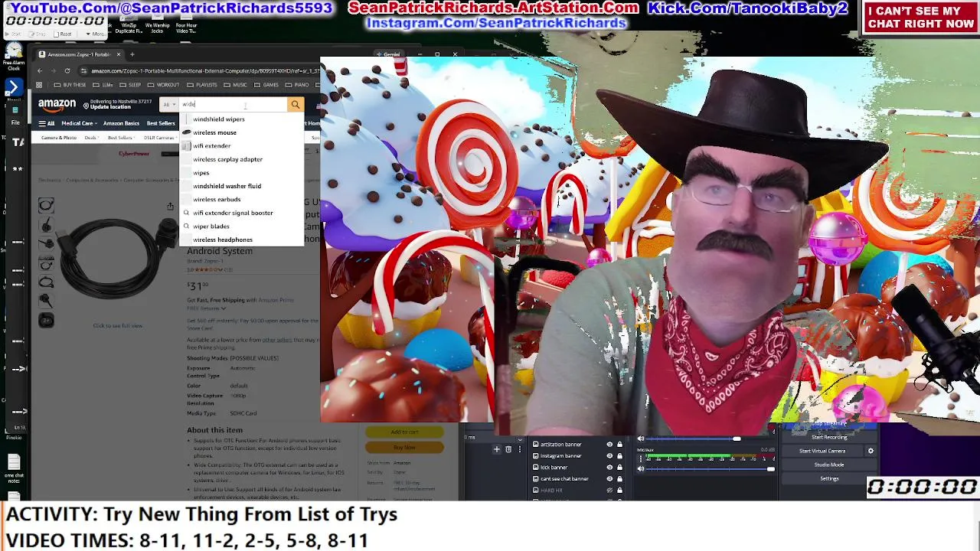Open ome chat notes desktop file

click(13, 468)
